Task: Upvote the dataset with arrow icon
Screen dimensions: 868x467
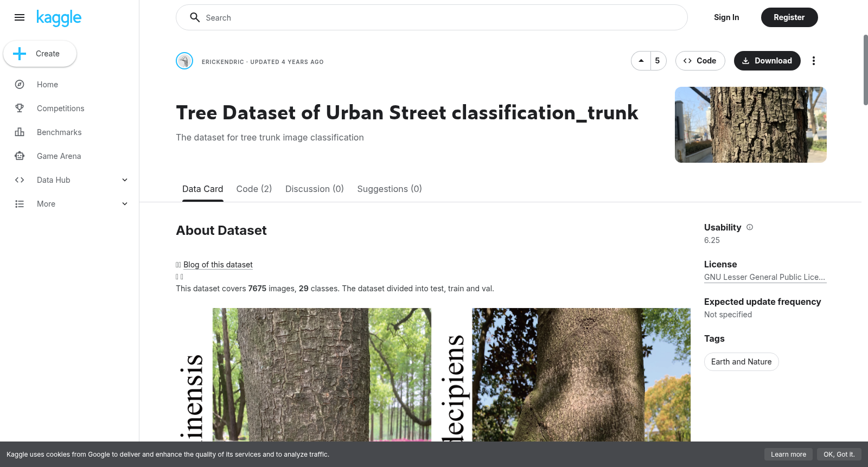Action: tap(641, 61)
